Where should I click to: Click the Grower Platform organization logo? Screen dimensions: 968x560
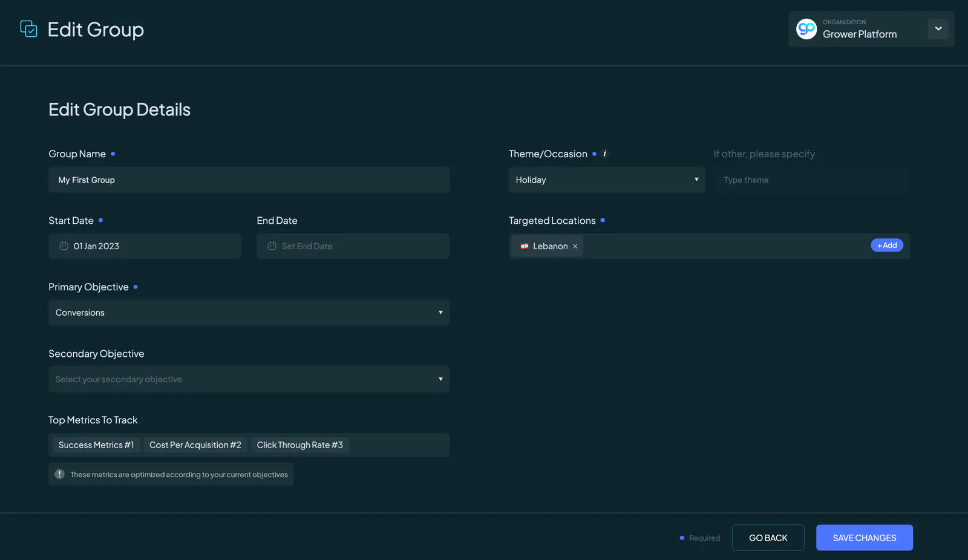pos(806,29)
